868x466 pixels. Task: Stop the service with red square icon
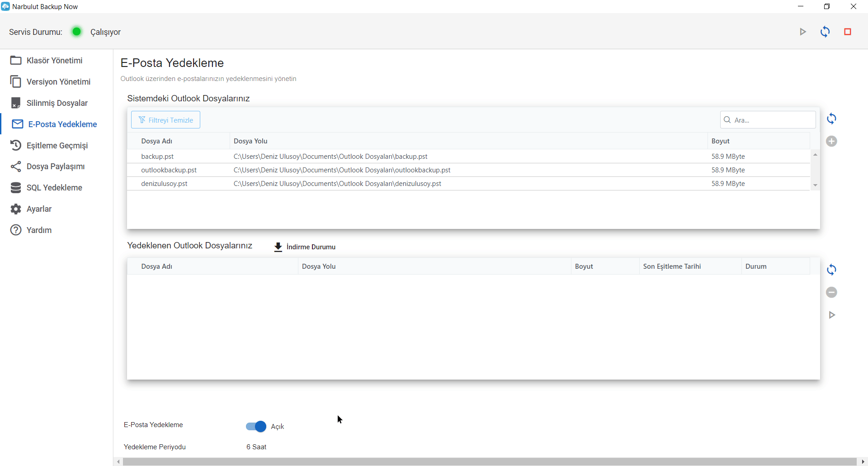tap(848, 32)
